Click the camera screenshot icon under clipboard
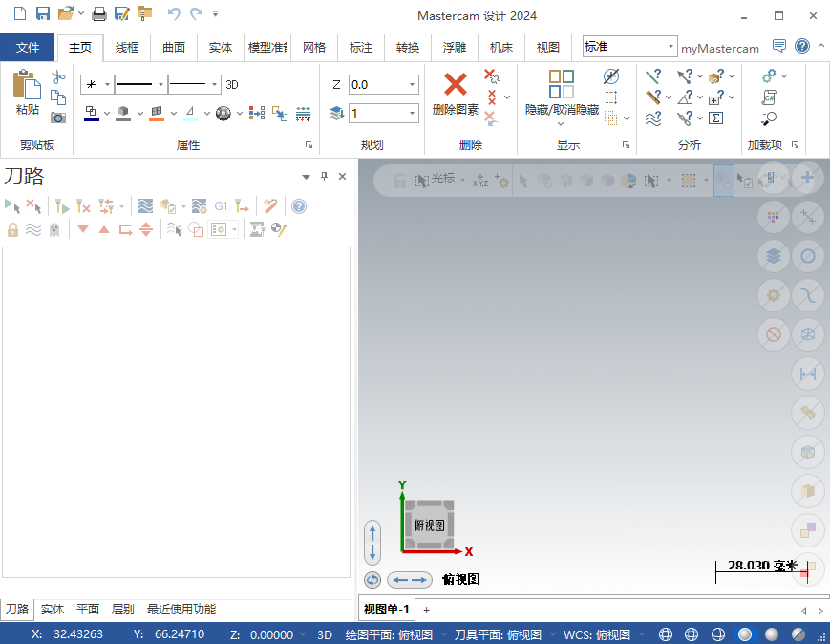The image size is (830, 644). (x=58, y=118)
